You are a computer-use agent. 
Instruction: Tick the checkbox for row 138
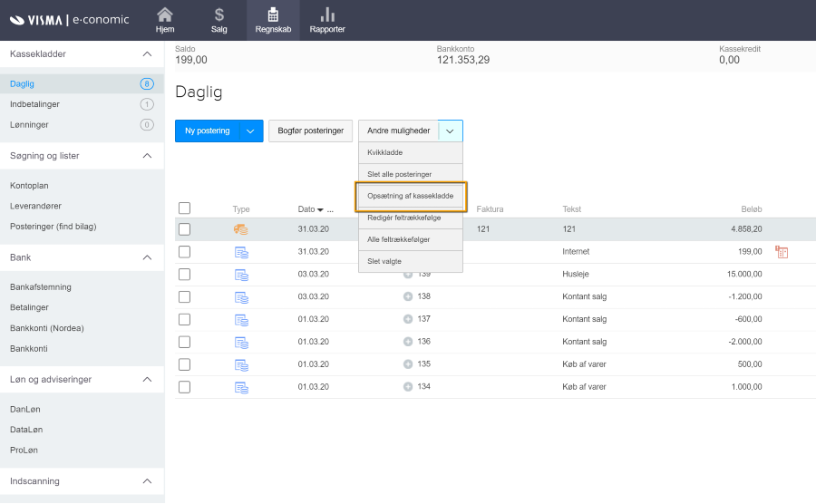point(184,297)
